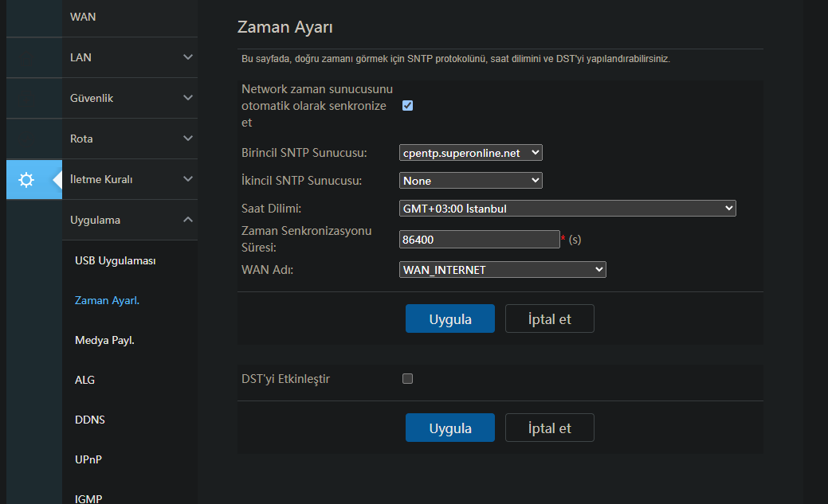
Task: Open the UPnP submenu item
Action: coord(88,459)
